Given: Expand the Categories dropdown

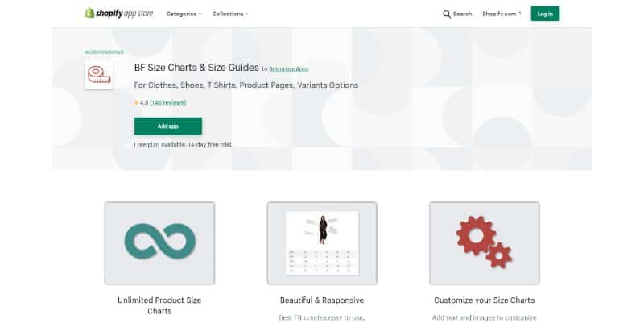Looking at the screenshot, I should point(184,14).
